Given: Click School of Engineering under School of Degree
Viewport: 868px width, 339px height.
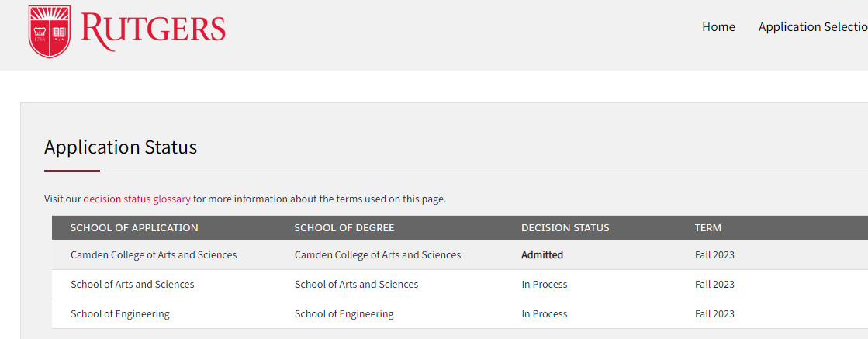Looking at the screenshot, I should pos(344,313).
